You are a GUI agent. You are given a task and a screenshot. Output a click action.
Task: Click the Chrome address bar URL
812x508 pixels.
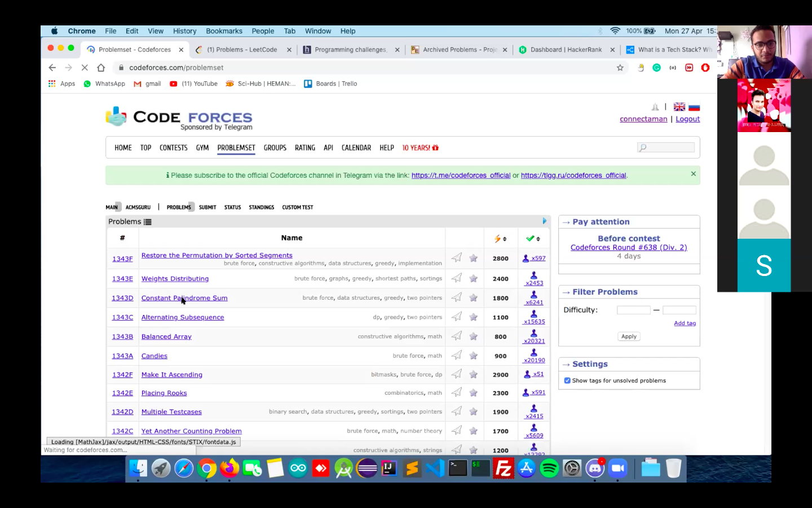(x=176, y=68)
